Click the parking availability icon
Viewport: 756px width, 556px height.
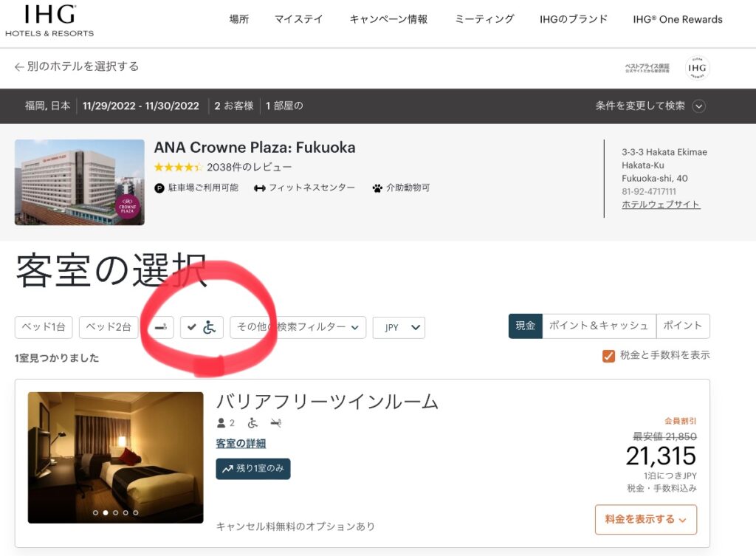coord(159,187)
